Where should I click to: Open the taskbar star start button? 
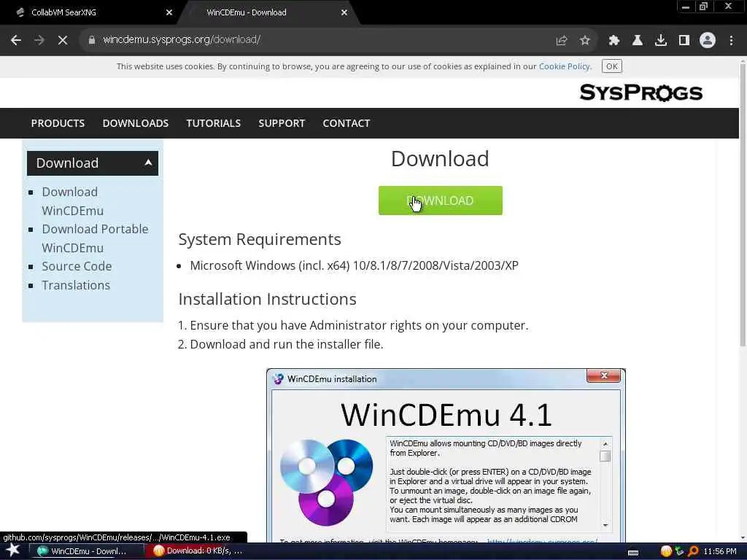tap(13, 551)
